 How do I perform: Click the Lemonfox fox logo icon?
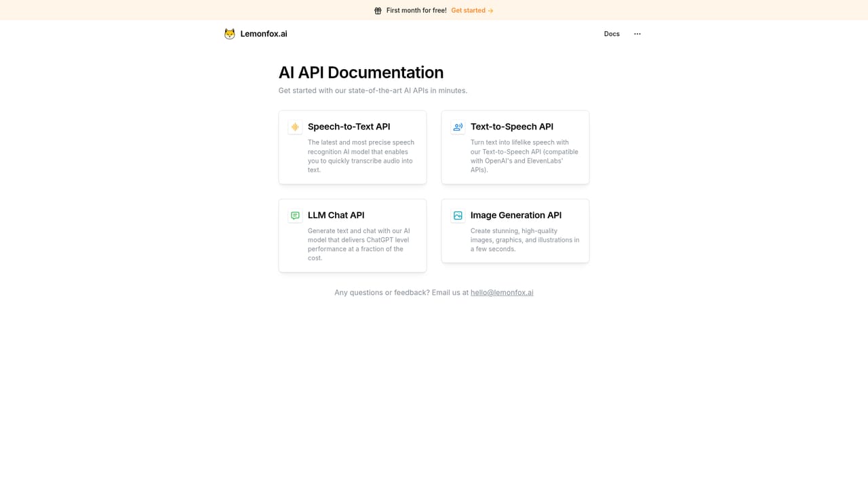click(x=230, y=34)
